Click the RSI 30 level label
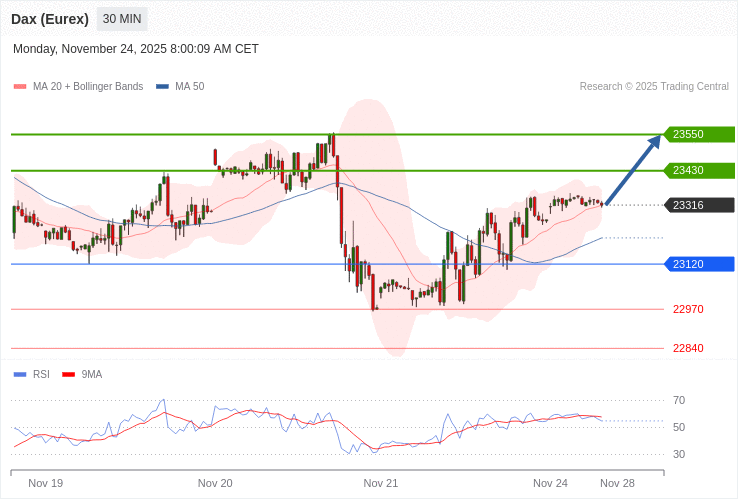 pyautogui.click(x=679, y=454)
